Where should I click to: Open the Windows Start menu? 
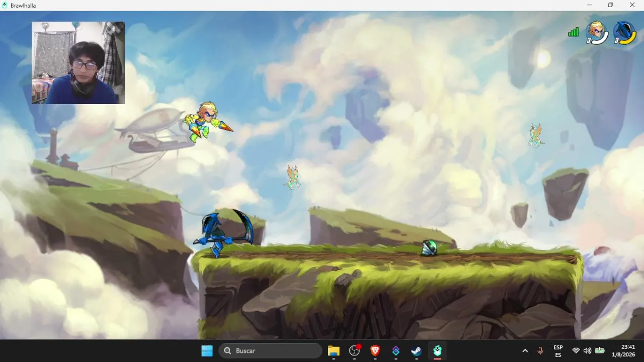(207, 351)
